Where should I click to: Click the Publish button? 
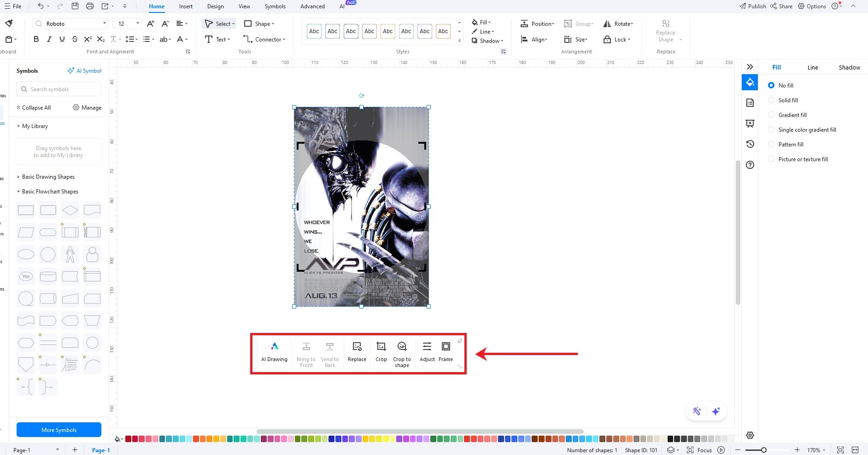coord(753,6)
